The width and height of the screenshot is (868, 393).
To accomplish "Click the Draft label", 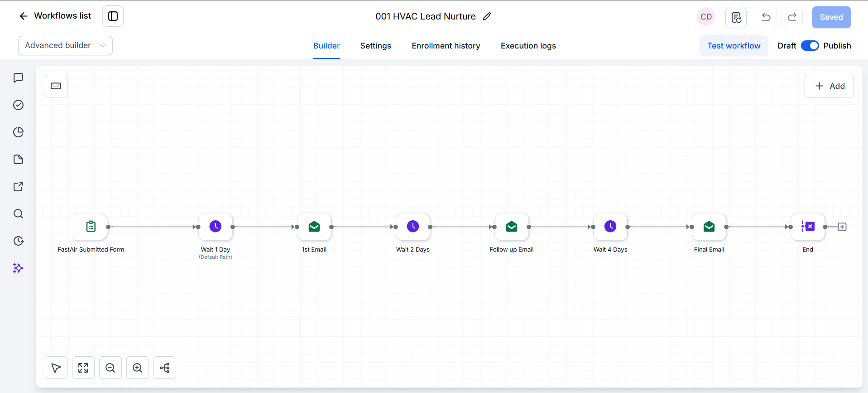I will pos(787,46).
